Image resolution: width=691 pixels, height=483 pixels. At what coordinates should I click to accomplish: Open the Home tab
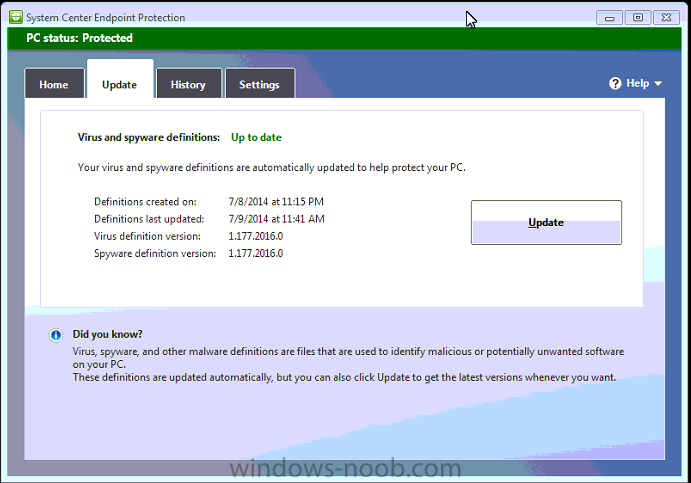[x=54, y=83]
